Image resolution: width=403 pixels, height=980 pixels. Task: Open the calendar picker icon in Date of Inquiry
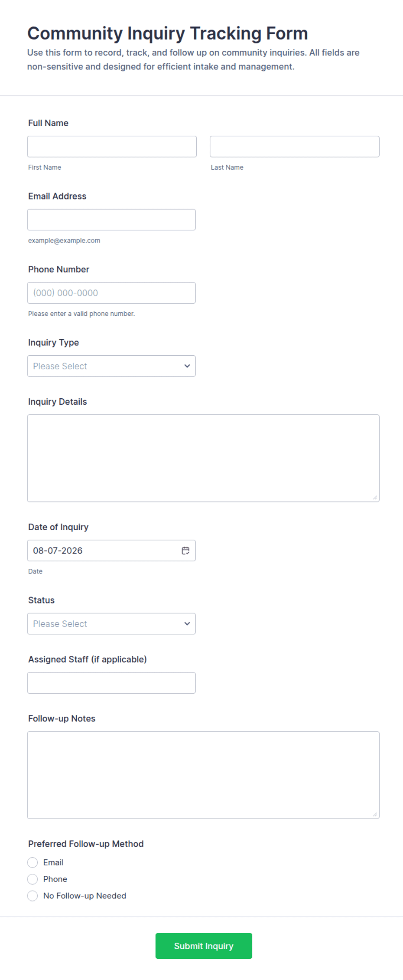185,551
